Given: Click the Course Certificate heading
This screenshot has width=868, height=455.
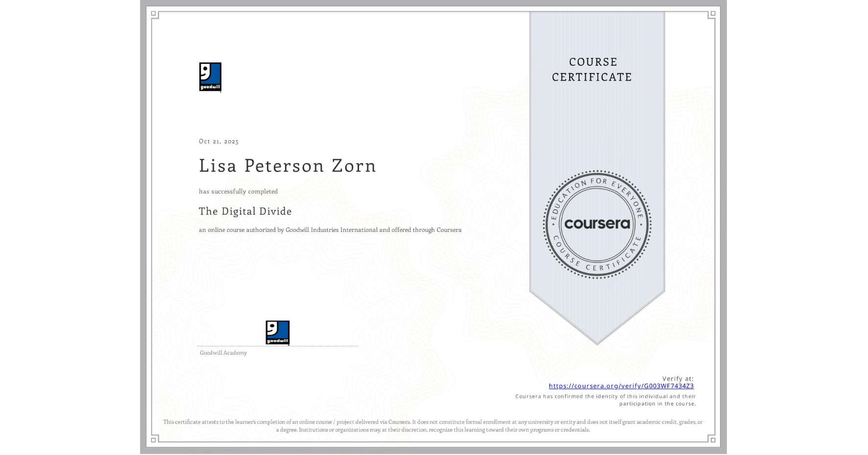Looking at the screenshot, I should coord(592,69).
